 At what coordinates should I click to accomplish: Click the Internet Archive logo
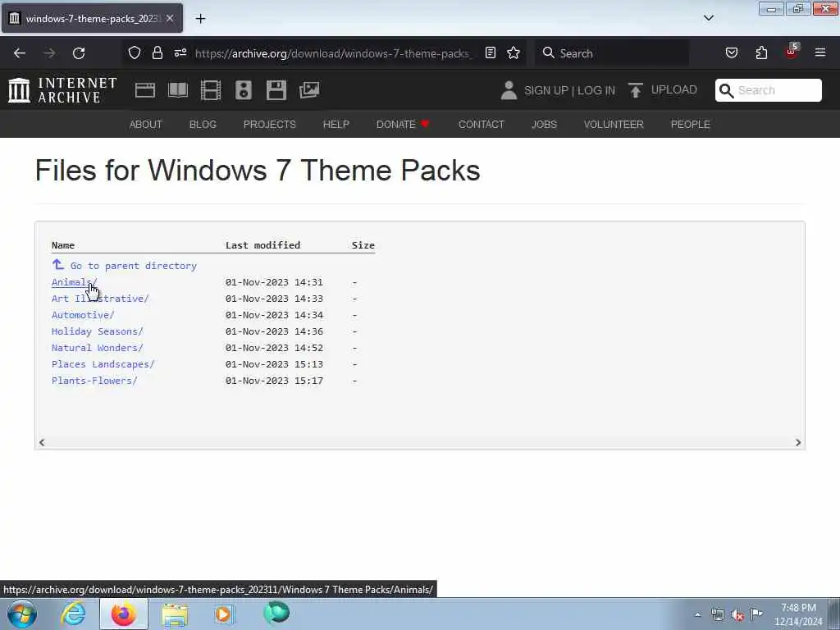click(62, 90)
